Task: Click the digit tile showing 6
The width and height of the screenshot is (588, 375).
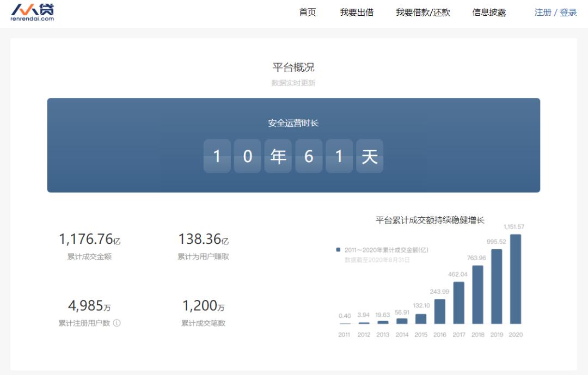Action: [x=309, y=156]
